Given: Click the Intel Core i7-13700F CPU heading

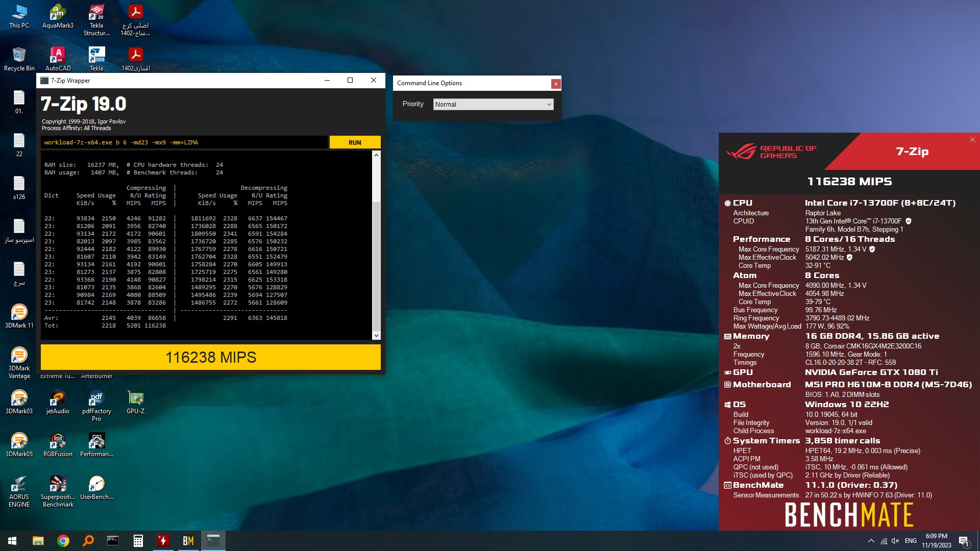Looking at the screenshot, I should (x=880, y=203).
